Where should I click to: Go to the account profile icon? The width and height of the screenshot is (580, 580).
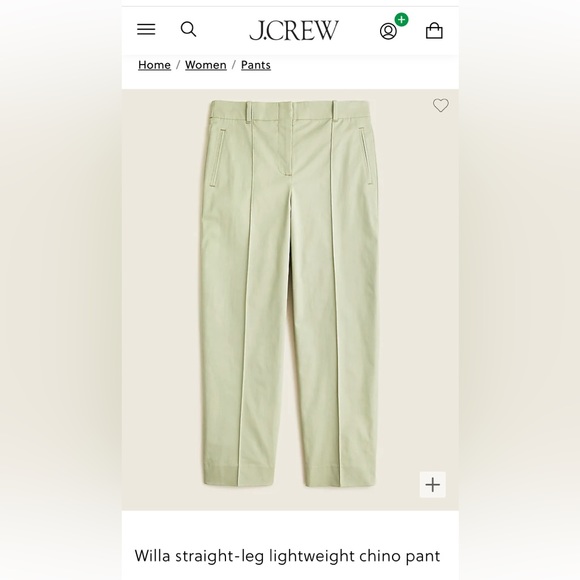coord(388,31)
